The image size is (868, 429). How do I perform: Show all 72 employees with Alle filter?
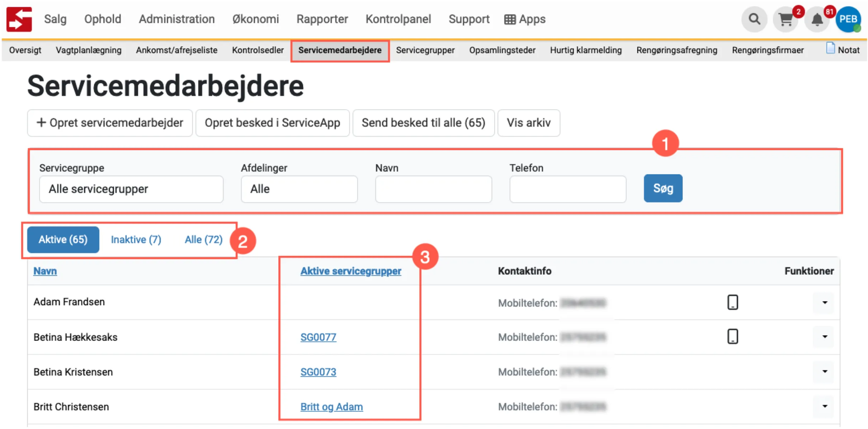[x=203, y=240]
